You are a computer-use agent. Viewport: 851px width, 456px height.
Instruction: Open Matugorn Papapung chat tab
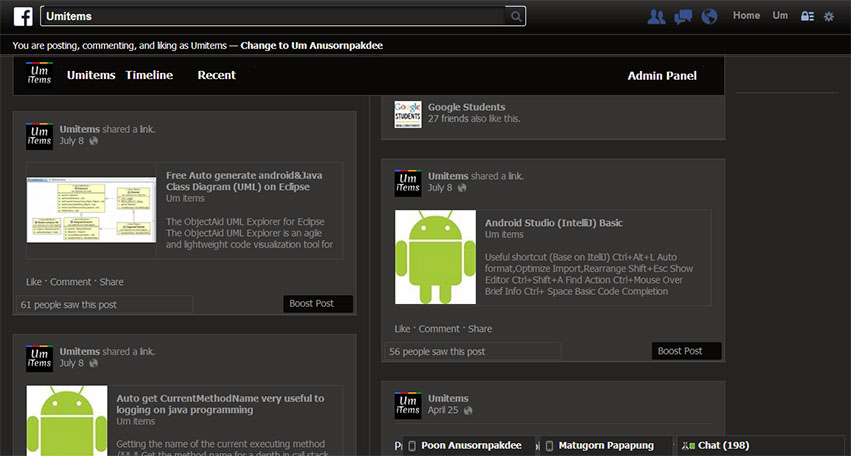pyautogui.click(x=606, y=446)
